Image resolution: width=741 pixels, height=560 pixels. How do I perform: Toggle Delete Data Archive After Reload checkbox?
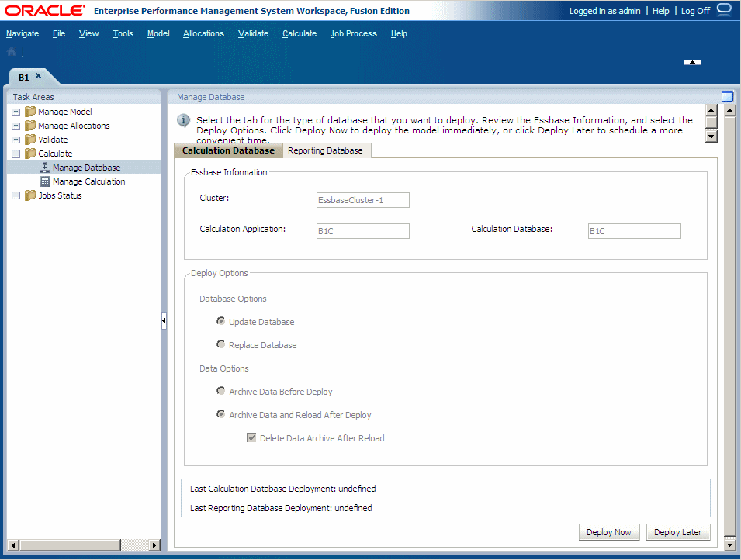[x=251, y=437]
